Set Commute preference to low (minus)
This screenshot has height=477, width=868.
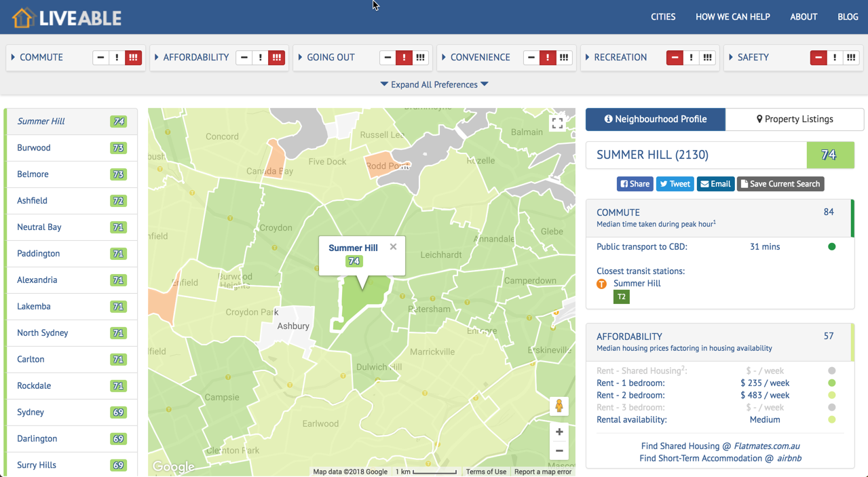(100, 58)
